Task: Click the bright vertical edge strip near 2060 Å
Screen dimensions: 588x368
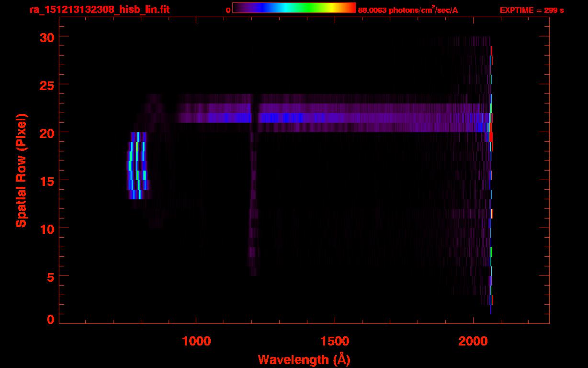Action: [491, 175]
